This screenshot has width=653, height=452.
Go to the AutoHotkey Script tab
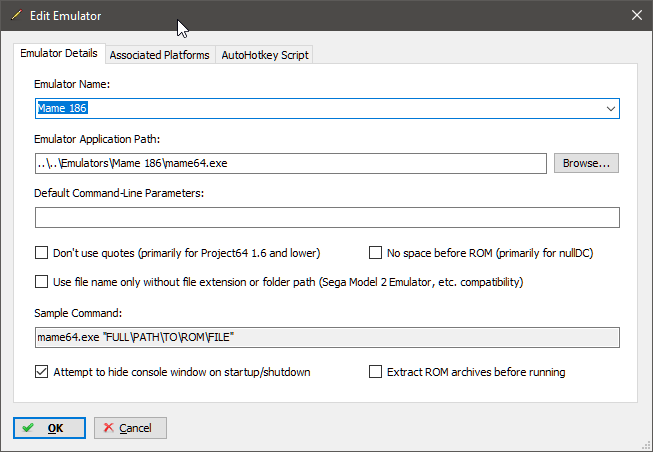tap(265, 55)
